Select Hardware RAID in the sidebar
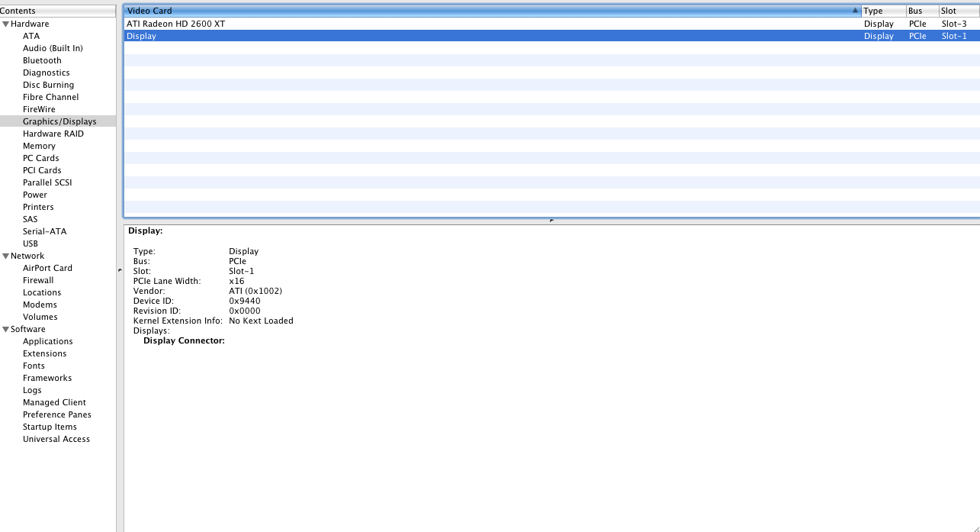The width and height of the screenshot is (980, 532). click(x=53, y=134)
